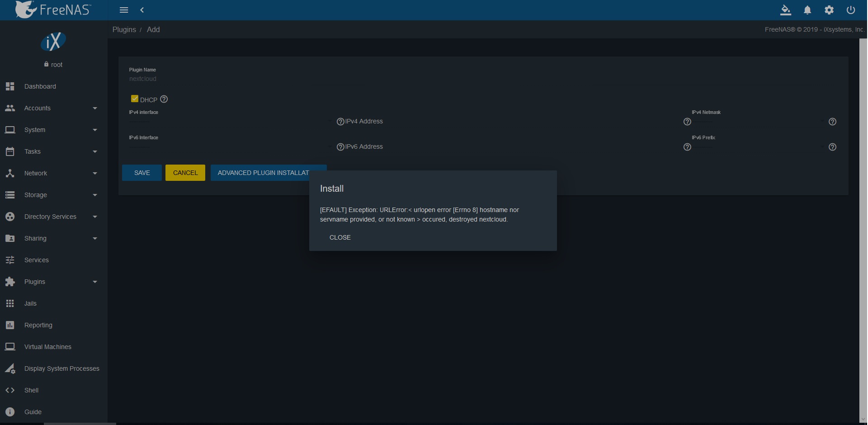Screen dimensions: 868x425
Task: Click the Dashboard grid icon
Action: click(x=10, y=86)
